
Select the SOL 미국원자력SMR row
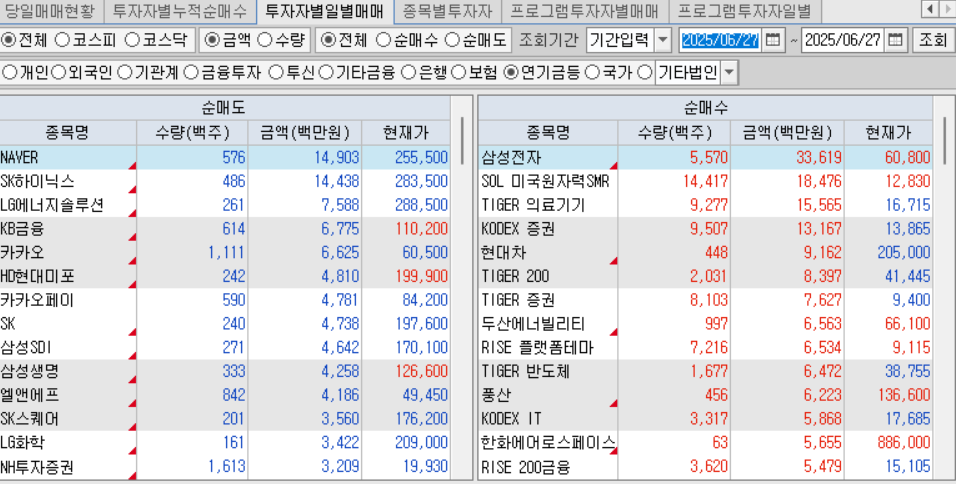point(705,181)
